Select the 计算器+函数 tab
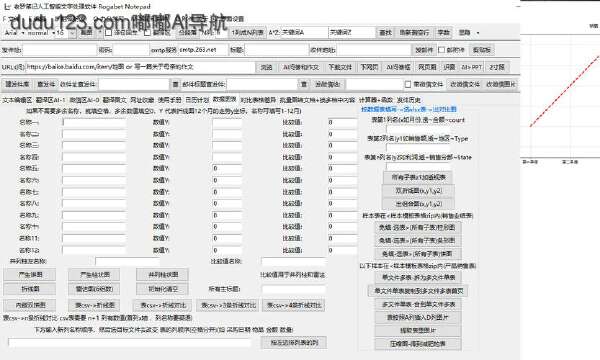This screenshot has height=360, width=600. pos(375,100)
